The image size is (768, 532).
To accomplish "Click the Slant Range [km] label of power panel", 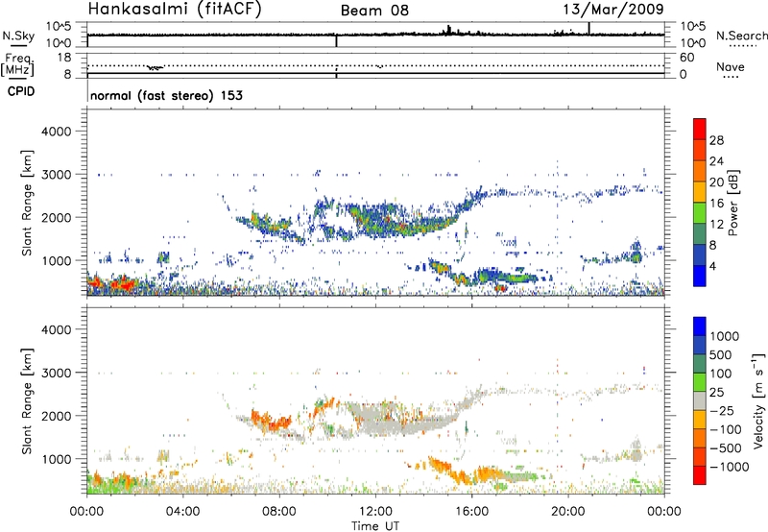I will [x=27, y=203].
